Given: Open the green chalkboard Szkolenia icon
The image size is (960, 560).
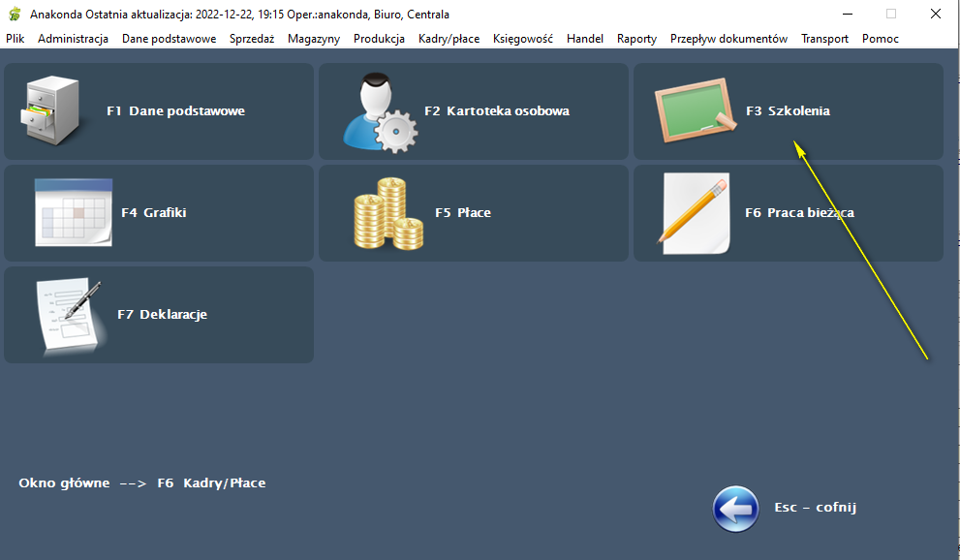Looking at the screenshot, I should (696, 110).
